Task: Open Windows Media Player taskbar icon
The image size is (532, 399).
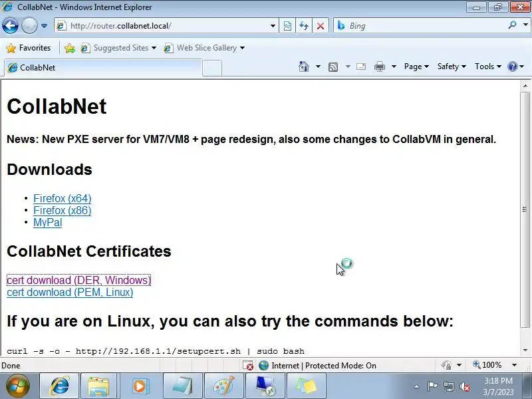Action: click(x=140, y=386)
